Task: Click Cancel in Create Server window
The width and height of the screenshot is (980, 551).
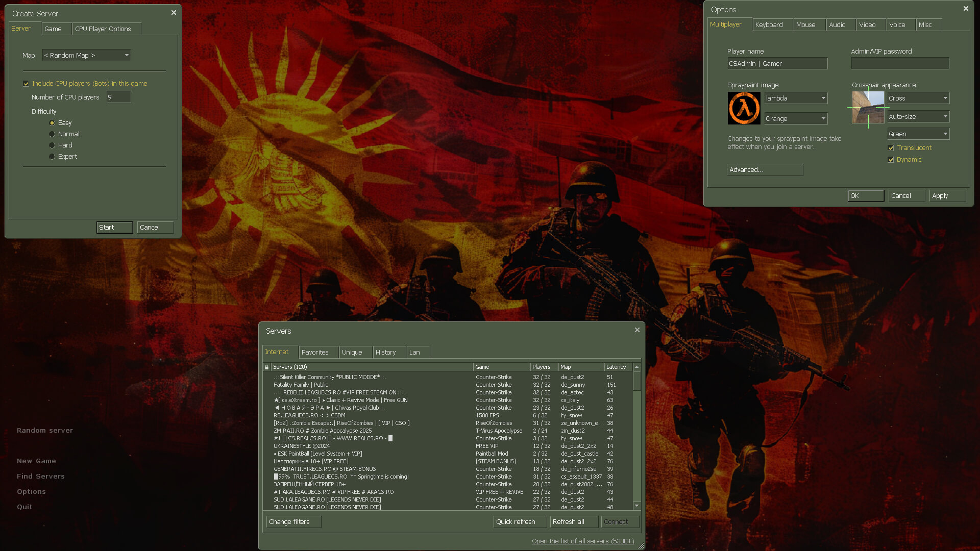Action: [x=156, y=228]
